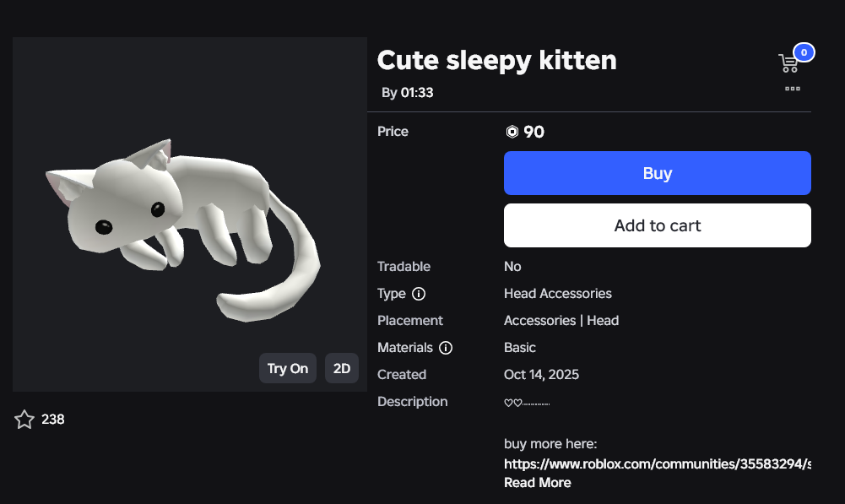Open the three-dot more options menu
The image size is (845, 504).
[x=792, y=89]
